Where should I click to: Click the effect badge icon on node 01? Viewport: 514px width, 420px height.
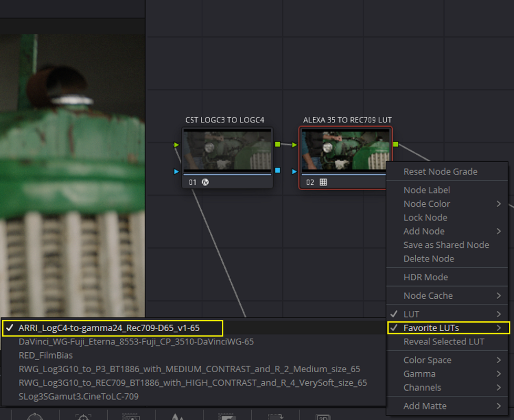(x=205, y=182)
